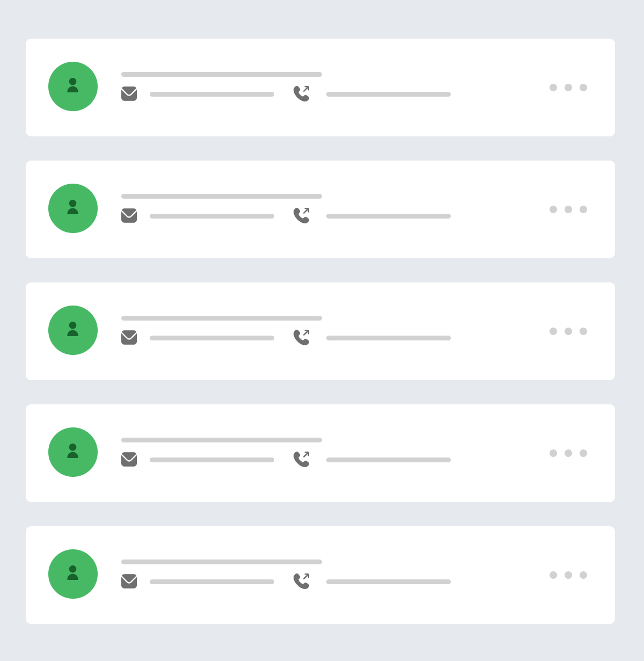Click the phone call icon in third card
Viewport: 644px width, 661px height.
pos(301,337)
